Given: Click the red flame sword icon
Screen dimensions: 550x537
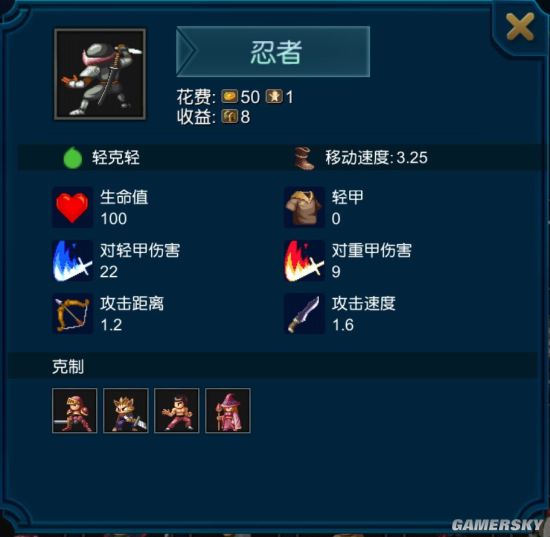Looking at the screenshot, I should [304, 261].
